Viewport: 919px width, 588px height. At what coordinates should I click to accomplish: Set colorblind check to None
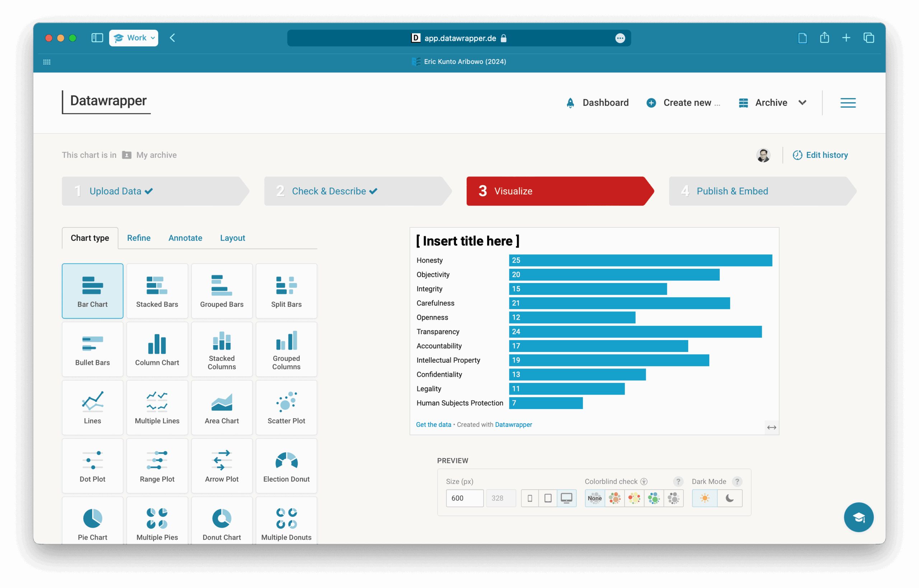pos(594,498)
